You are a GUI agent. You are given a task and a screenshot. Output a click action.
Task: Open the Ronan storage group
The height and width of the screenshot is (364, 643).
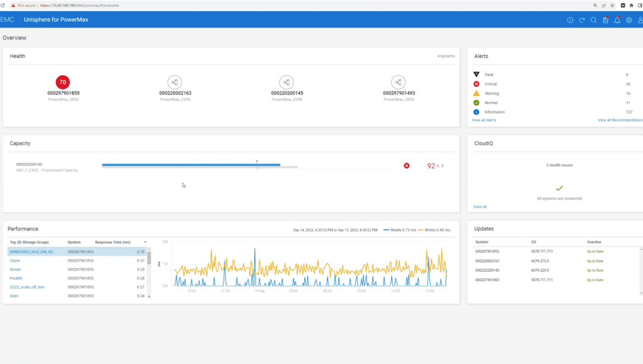click(15, 270)
